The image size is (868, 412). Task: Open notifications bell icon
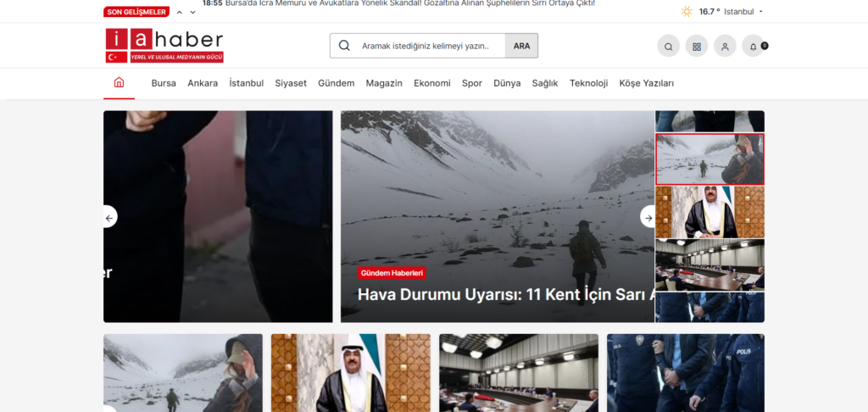754,47
